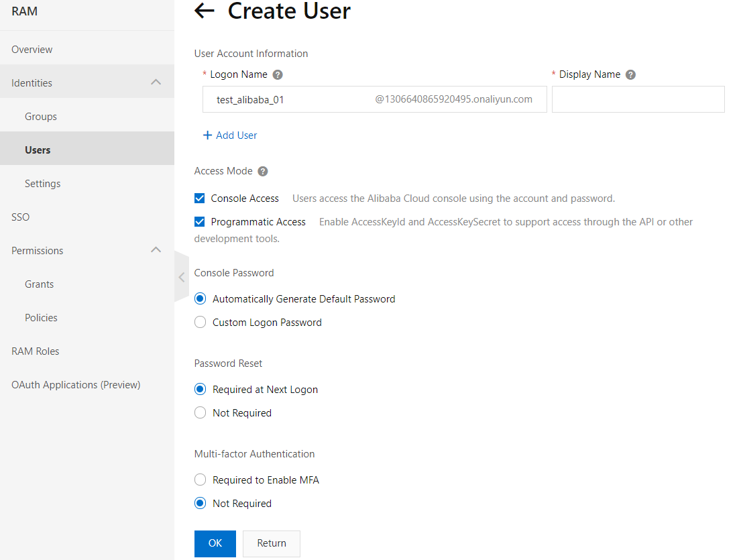Click inside the Display Name input field

coord(637,99)
